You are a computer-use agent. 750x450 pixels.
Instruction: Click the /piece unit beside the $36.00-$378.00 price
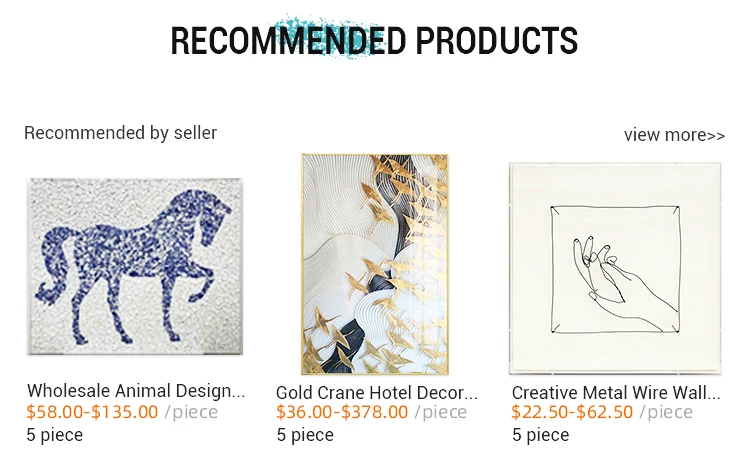tap(441, 412)
